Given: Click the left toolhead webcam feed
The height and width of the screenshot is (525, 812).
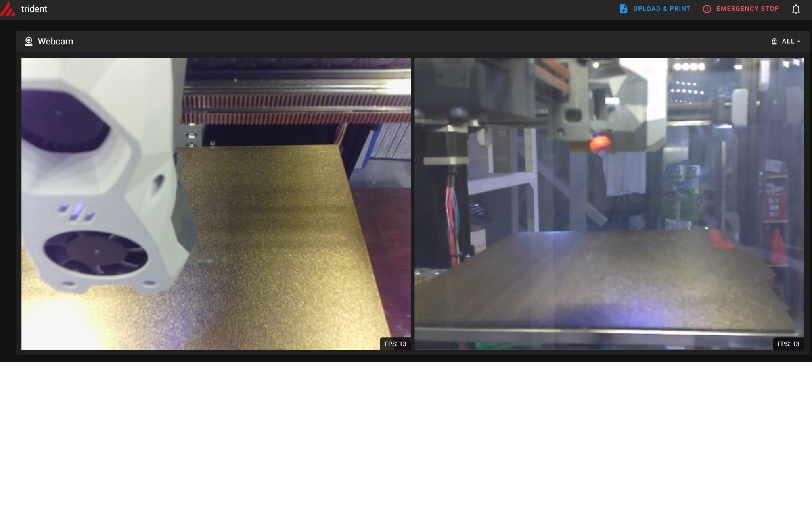Looking at the screenshot, I should [x=216, y=204].
